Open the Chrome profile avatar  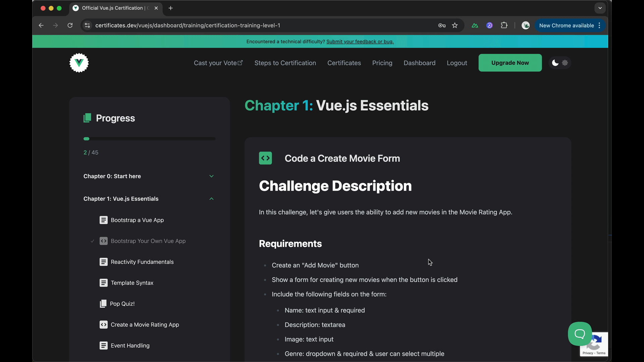526,25
